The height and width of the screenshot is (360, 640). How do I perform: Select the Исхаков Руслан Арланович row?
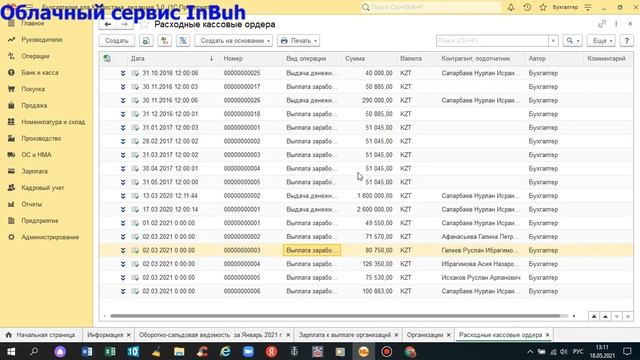366,278
